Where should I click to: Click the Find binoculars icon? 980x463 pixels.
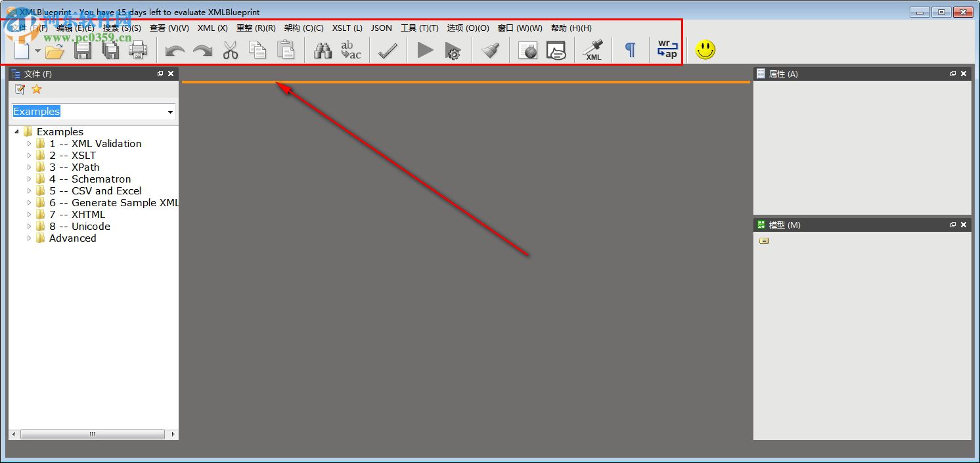tap(323, 51)
